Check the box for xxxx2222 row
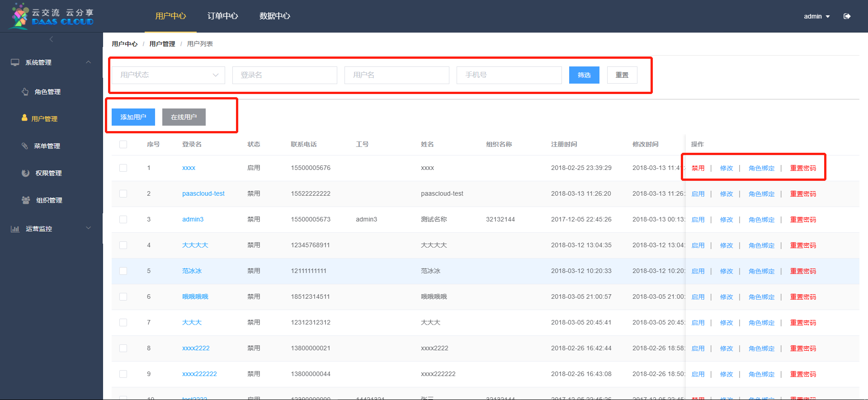This screenshot has width=868, height=400. pos(123,348)
